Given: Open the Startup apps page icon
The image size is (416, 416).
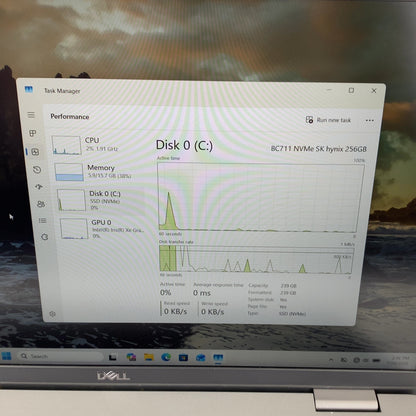Looking at the screenshot, I should point(39,187).
